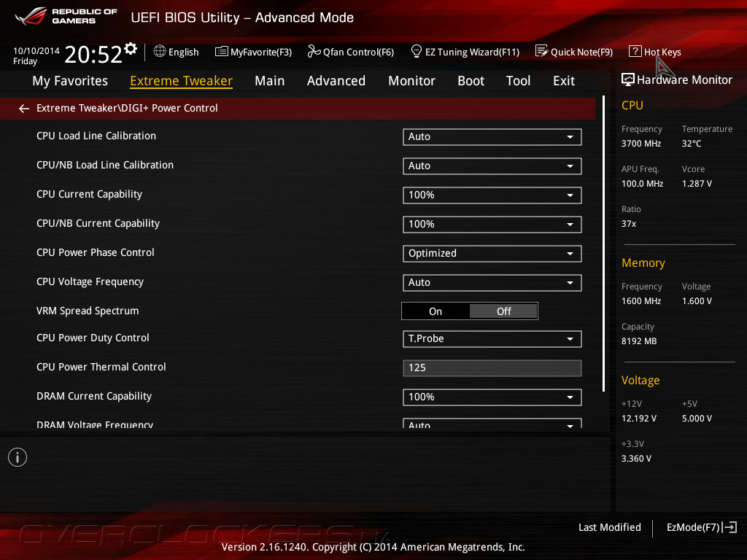Viewport: 747px width, 560px height.
Task: Open CPU Load Line Calibration dropdown
Action: [492, 137]
